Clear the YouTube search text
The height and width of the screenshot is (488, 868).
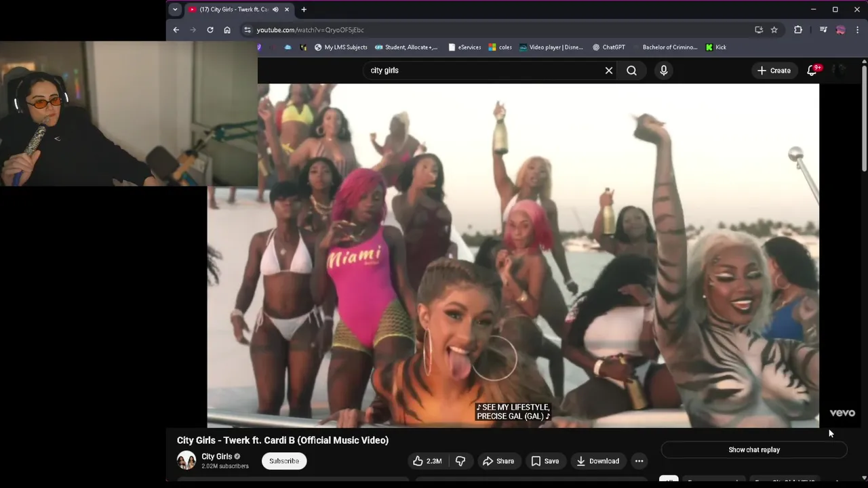pos(609,70)
